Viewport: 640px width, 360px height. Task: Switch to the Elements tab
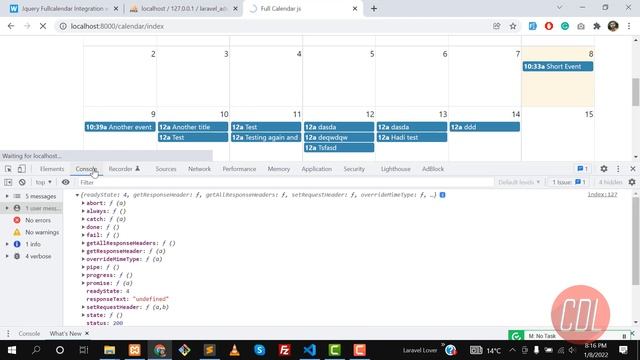(52, 169)
